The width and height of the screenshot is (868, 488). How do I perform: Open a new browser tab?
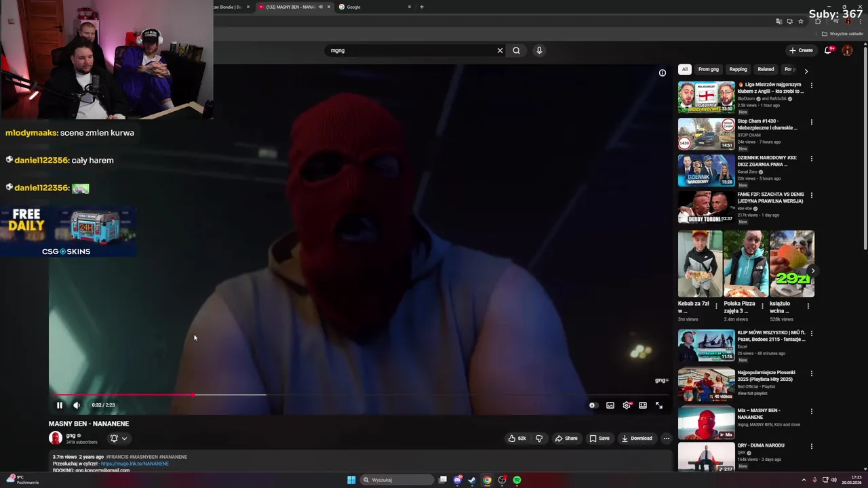point(421,7)
